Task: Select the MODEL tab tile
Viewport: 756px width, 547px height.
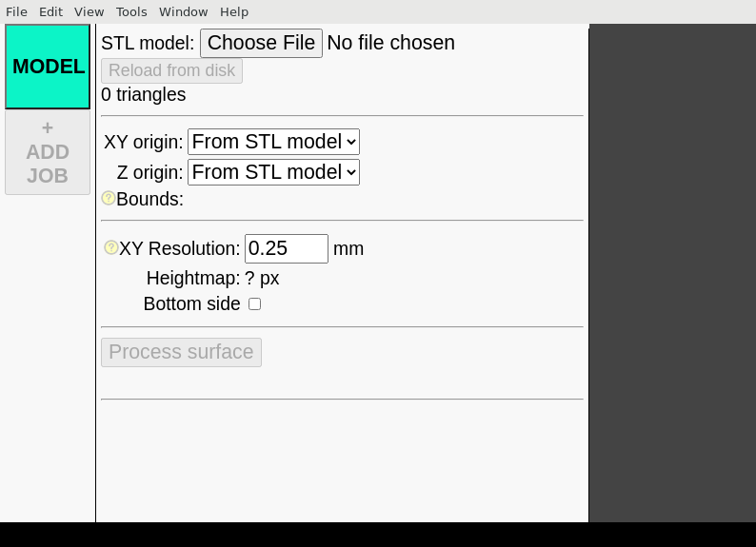Action: (x=48, y=67)
